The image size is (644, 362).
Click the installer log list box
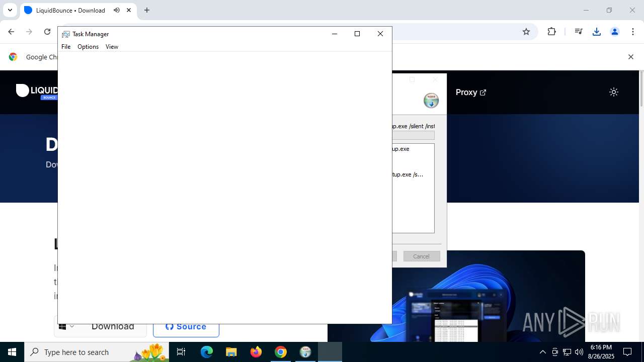click(x=413, y=189)
